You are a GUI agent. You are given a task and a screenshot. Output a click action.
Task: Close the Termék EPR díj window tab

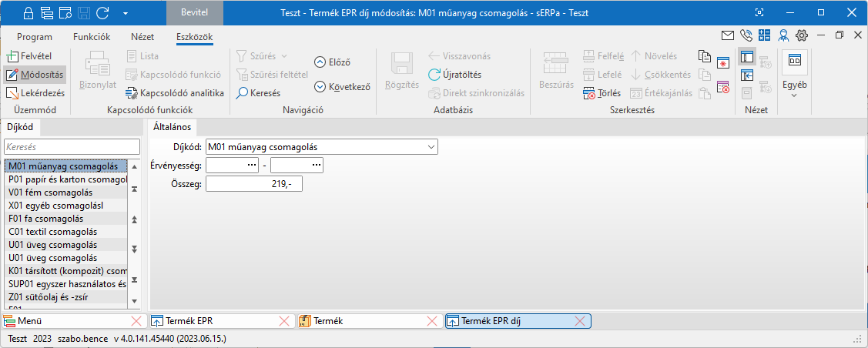(580, 320)
